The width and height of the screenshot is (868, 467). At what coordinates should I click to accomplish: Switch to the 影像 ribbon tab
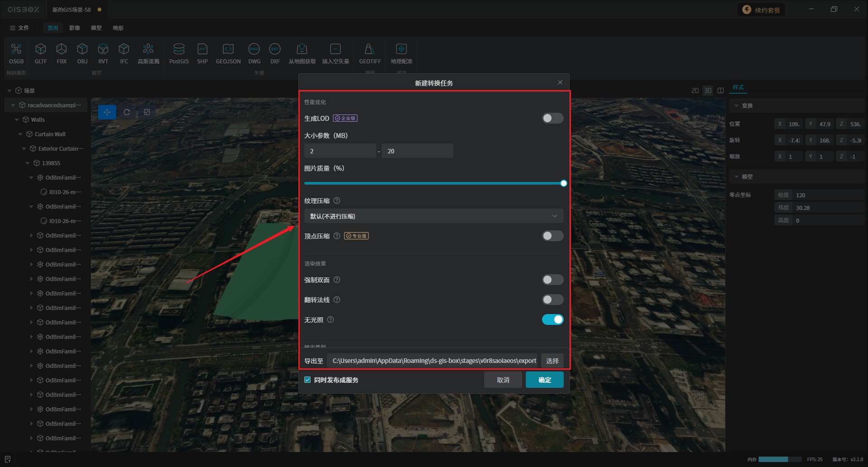point(75,28)
